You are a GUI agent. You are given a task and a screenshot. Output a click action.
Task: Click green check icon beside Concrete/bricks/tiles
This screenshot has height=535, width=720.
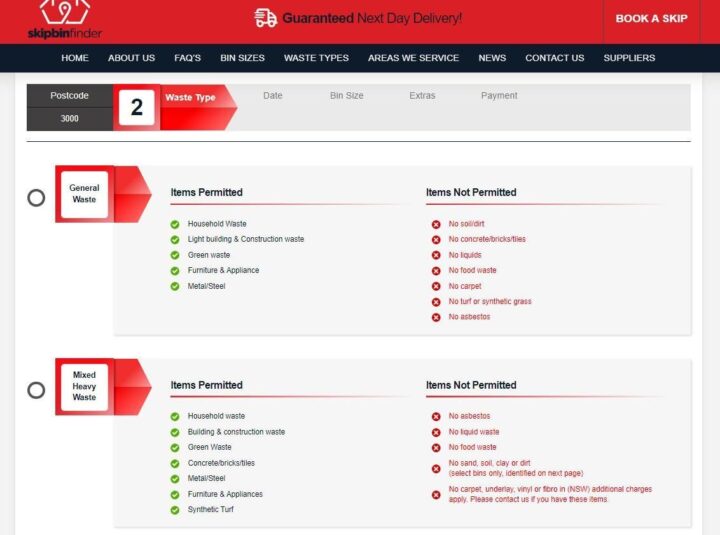tap(175, 463)
